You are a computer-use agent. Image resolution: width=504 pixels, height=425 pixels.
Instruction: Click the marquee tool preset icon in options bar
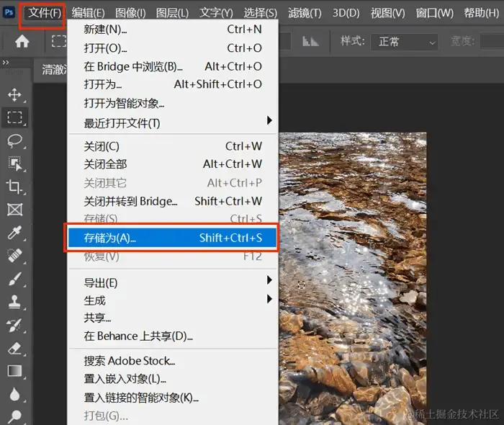(x=59, y=41)
